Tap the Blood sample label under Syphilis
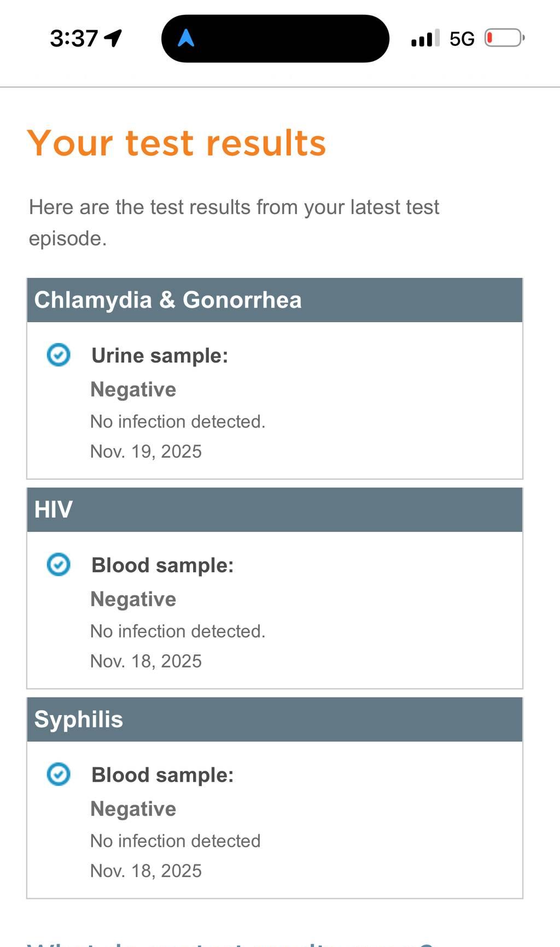The height and width of the screenshot is (947, 560). coord(162,775)
